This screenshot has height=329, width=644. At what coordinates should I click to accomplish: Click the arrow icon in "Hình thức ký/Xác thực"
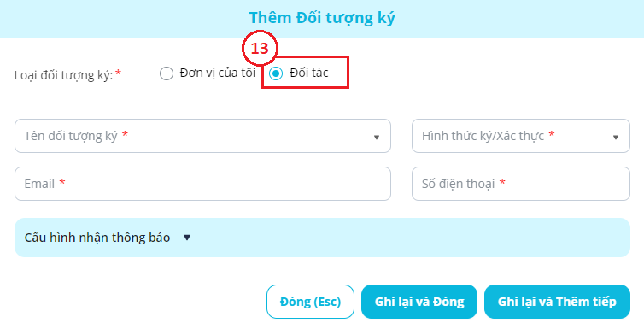click(615, 138)
